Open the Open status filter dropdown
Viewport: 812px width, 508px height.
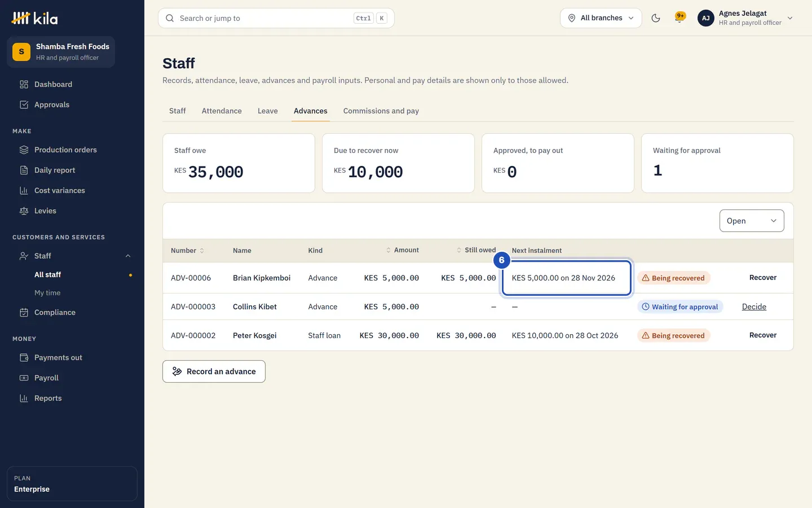pyautogui.click(x=752, y=221)
